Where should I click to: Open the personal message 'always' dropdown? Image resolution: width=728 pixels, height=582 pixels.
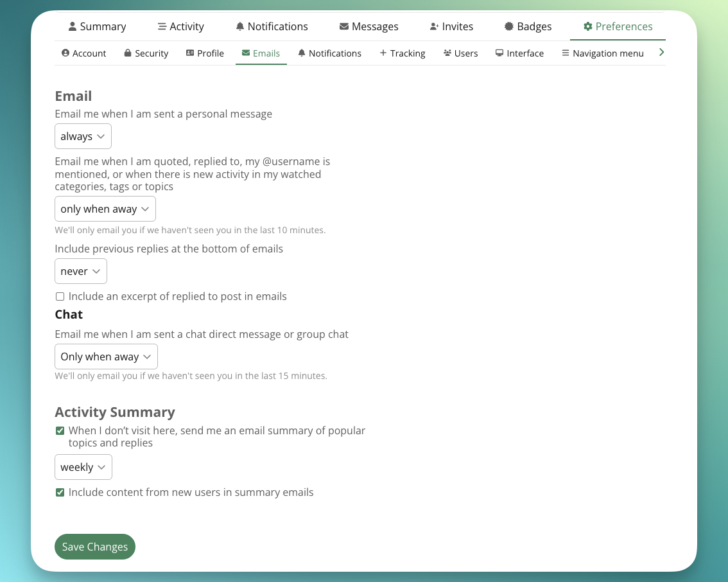tap(83, 136)
